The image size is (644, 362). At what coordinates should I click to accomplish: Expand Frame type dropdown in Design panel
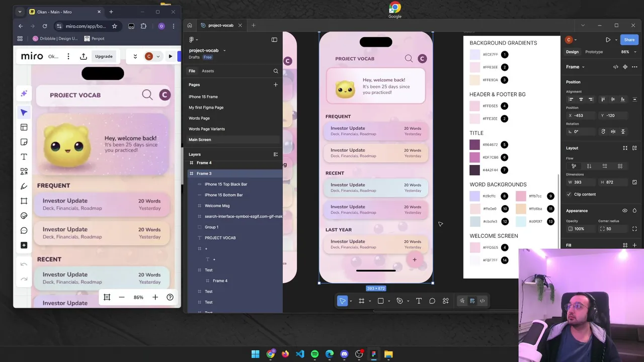(x=575, y=67)
